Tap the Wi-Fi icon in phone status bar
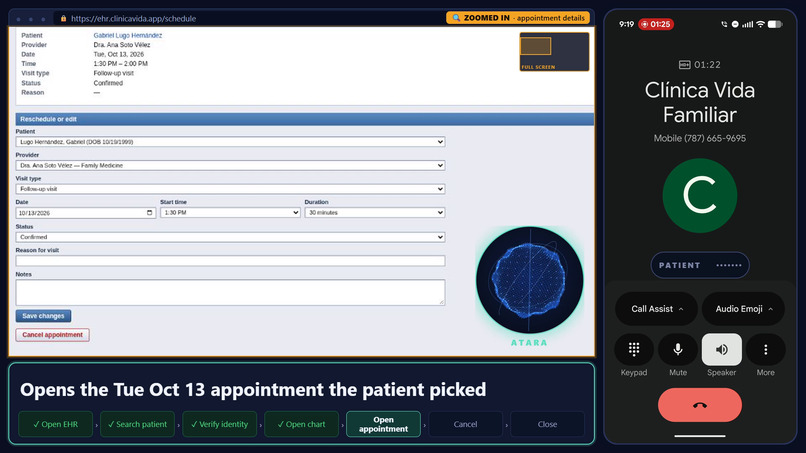This screenshot has width=806, height=453. click(760, 24)
